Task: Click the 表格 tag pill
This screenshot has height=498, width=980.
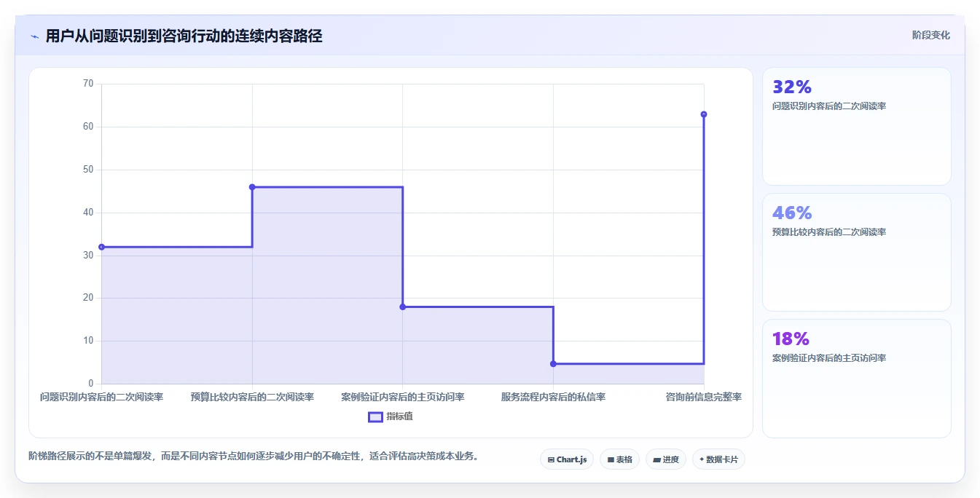Action: [619, 459]
